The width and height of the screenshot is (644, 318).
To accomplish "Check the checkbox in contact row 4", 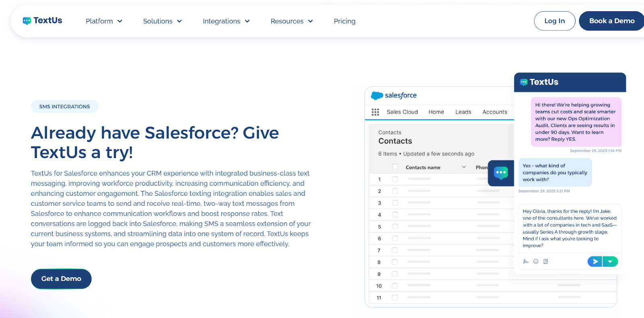I will tap(395, 215).
